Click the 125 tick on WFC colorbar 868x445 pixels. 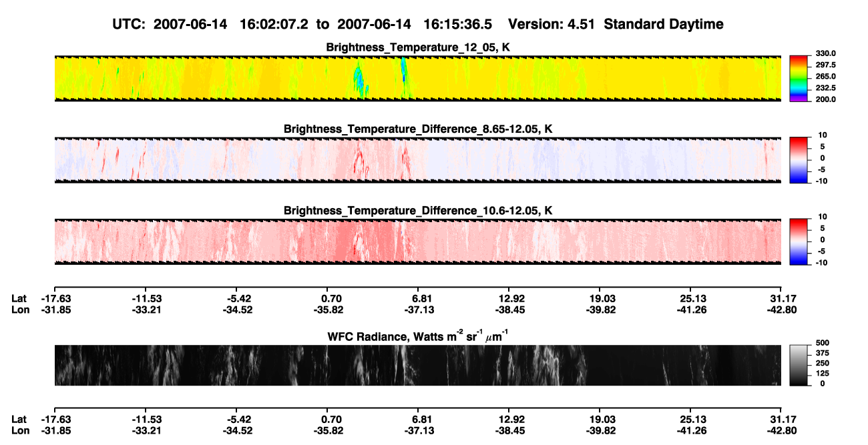coord(822,373)
